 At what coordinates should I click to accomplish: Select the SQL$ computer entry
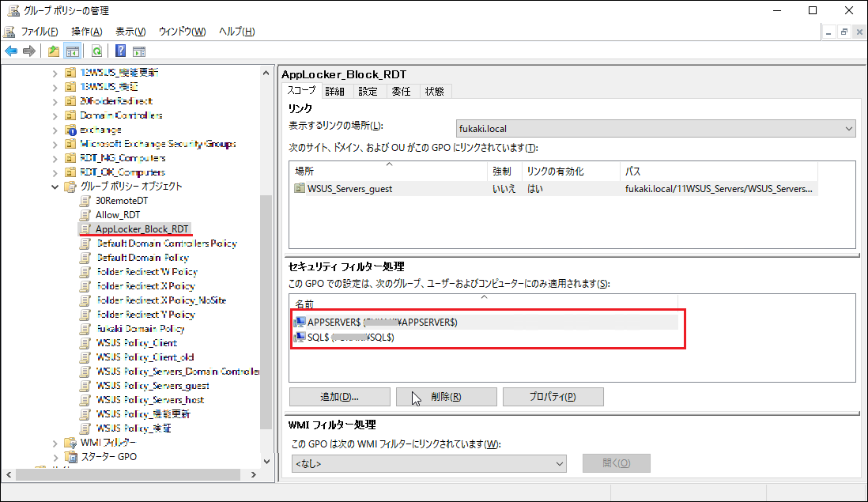[x=350, y=338]
